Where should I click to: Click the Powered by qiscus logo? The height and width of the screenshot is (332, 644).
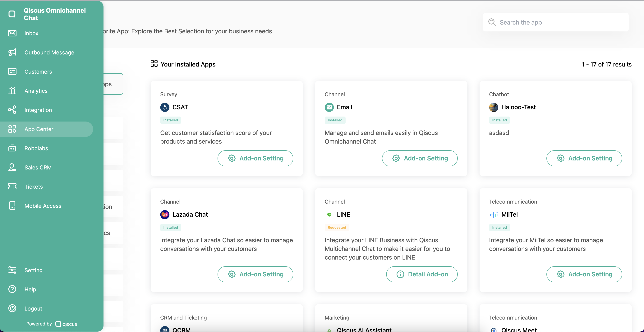pos(66,324)
